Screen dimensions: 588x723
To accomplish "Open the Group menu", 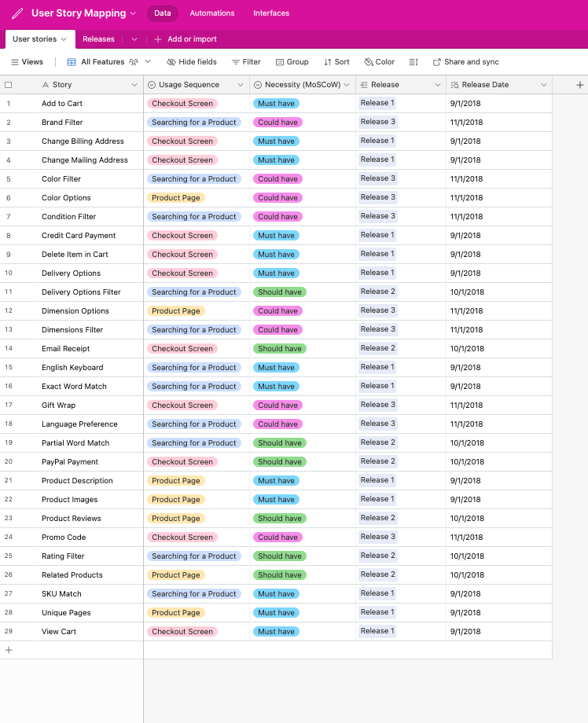I will (x=292, y=62).
